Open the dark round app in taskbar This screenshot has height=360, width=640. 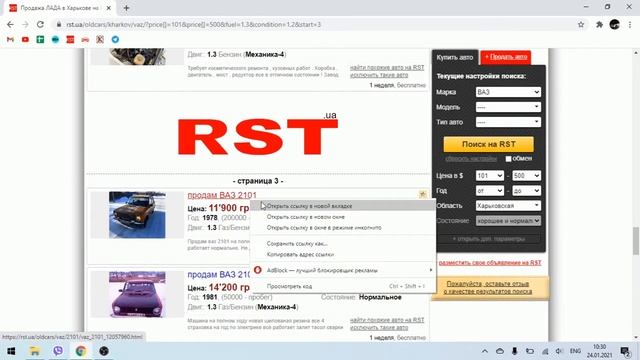(104, 351)
